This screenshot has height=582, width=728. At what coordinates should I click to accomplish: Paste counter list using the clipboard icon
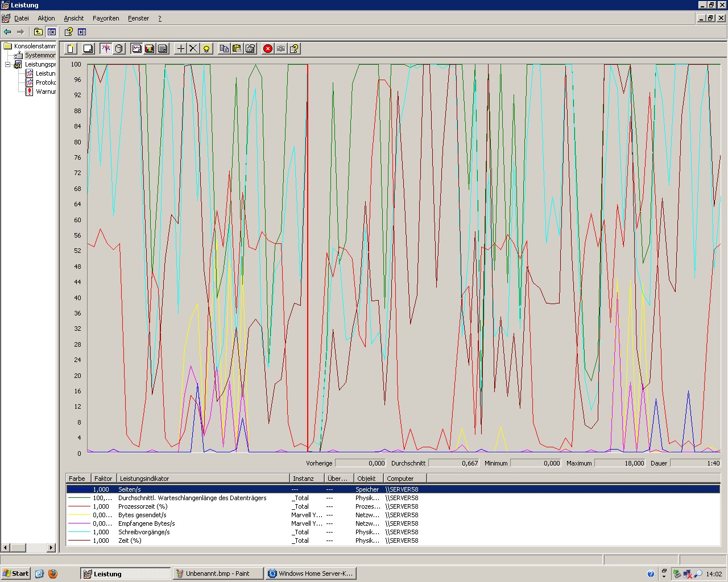point(237,48)
